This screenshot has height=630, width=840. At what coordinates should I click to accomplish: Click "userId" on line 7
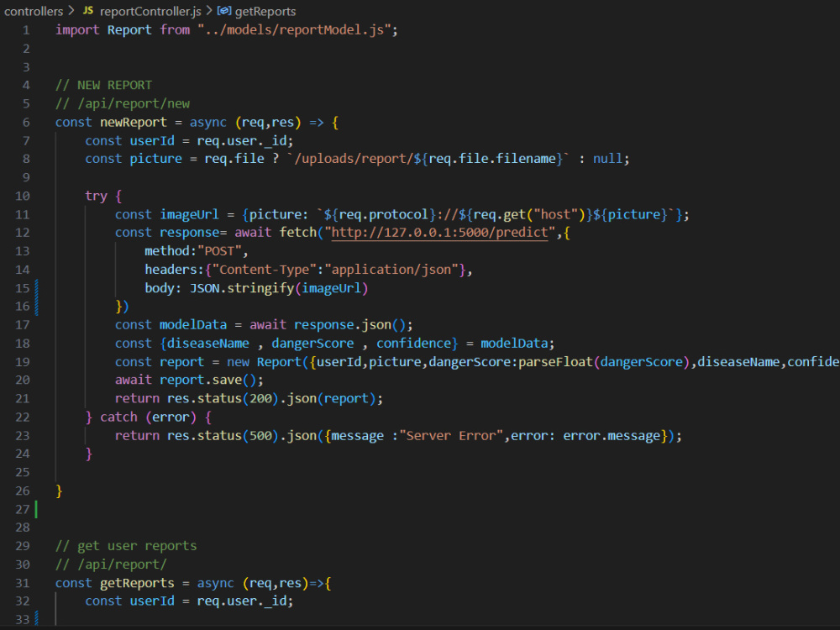point(152,141)
